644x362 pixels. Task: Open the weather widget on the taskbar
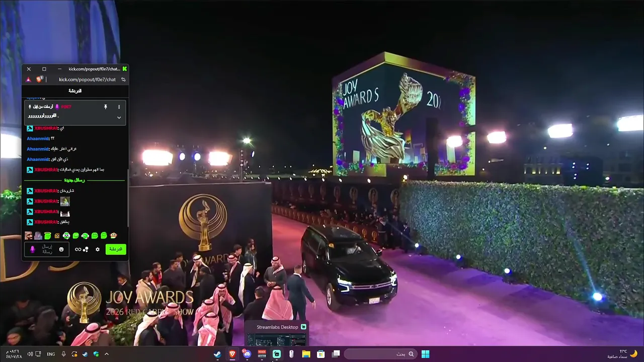(622, 354)
